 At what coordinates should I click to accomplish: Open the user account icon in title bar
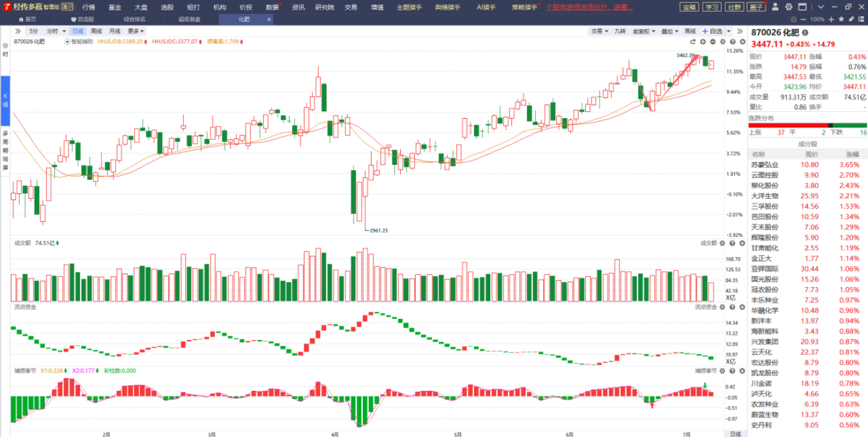[775, 7]
